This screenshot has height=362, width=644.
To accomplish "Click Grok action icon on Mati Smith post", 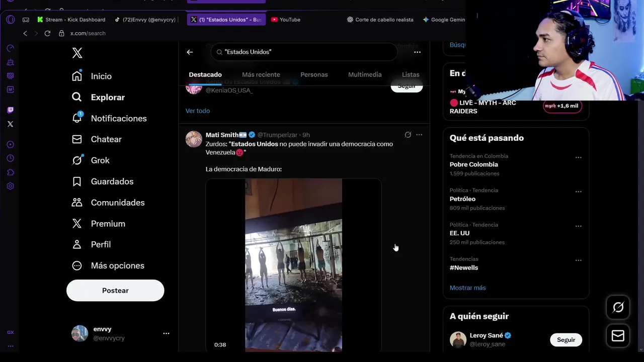I will [408, 135].
